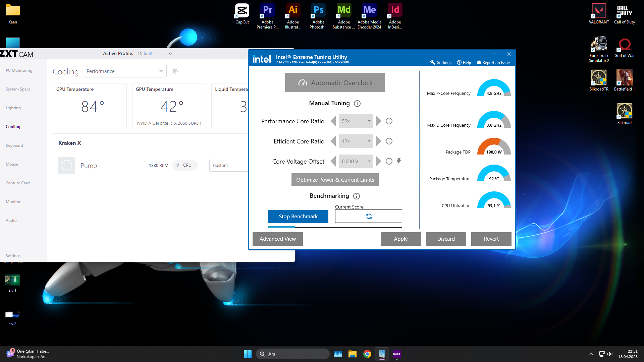Switch to PC Monitoring in sidebar

19,70
